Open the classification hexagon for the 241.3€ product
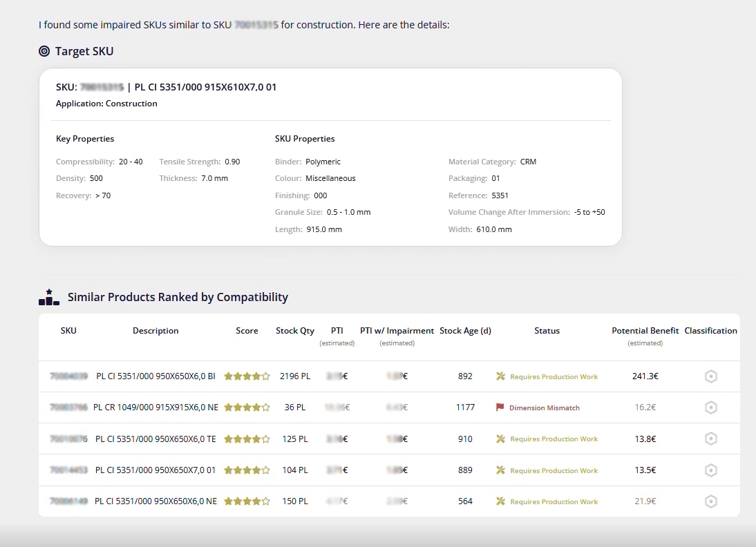Image resolution: width=756 pixels, height=547 pixels. (x=711, y=376)
